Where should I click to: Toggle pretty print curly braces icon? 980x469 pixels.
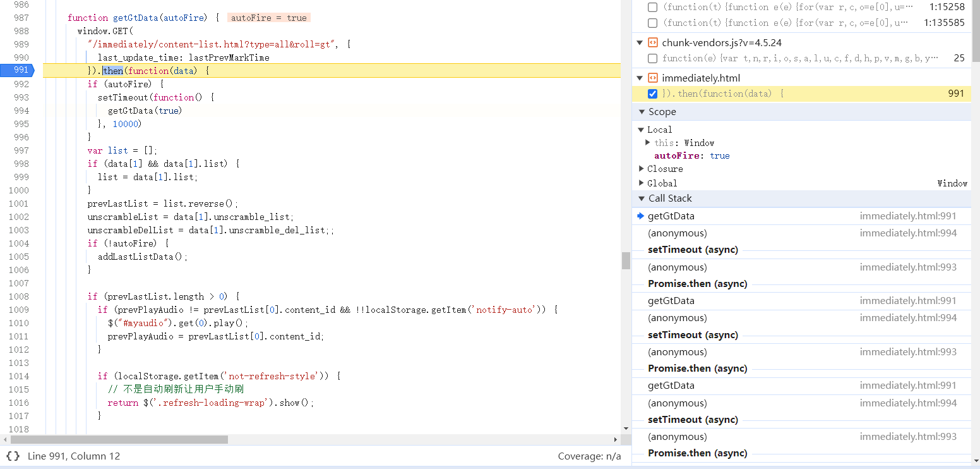coord(13,456)
